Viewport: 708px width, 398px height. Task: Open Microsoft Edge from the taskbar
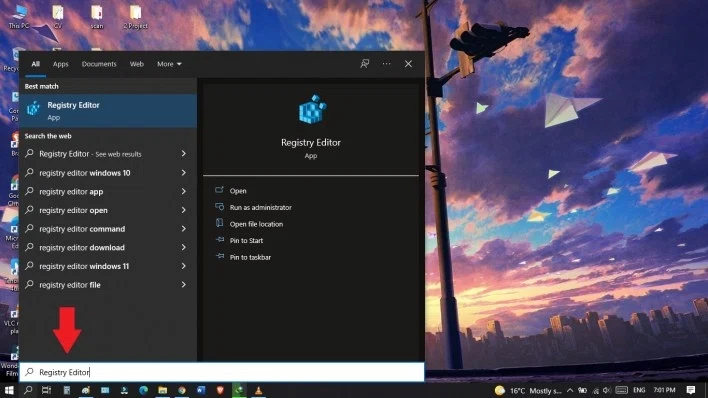click(144, 390)
